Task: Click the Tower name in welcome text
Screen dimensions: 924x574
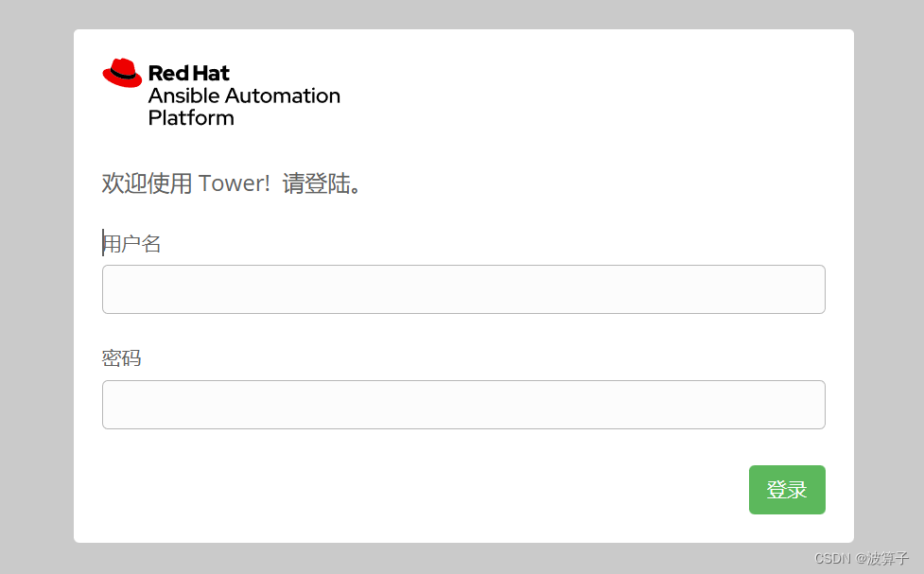Action: (x=236, y=183)
